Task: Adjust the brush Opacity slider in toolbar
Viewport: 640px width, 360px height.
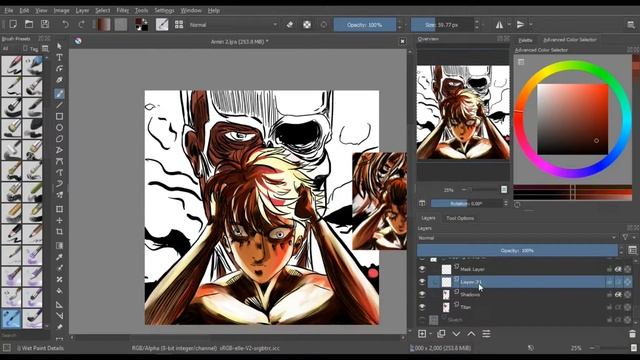Action: (364, 25)
